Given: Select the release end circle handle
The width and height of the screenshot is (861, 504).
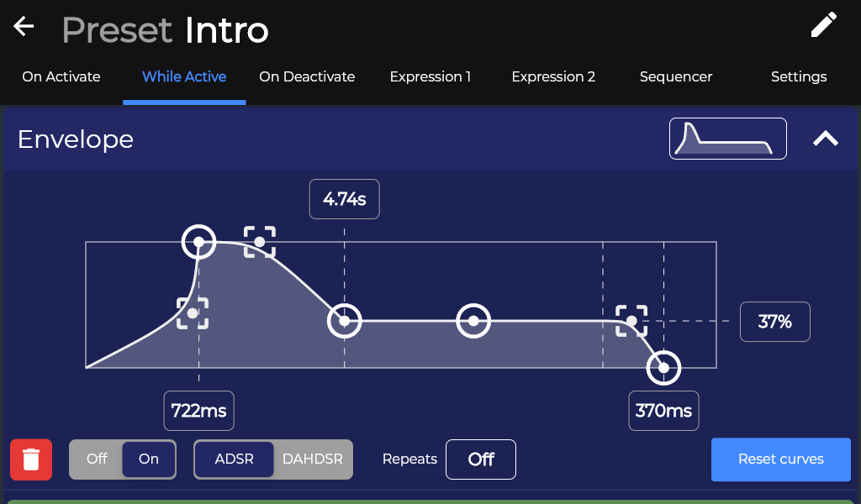Looking at the screenshot, I should coord(664,368).
